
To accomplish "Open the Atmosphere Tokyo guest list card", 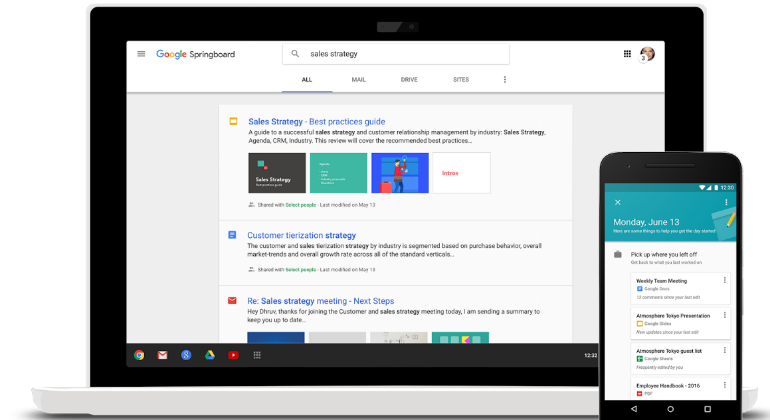I will (x=681, y=359).
